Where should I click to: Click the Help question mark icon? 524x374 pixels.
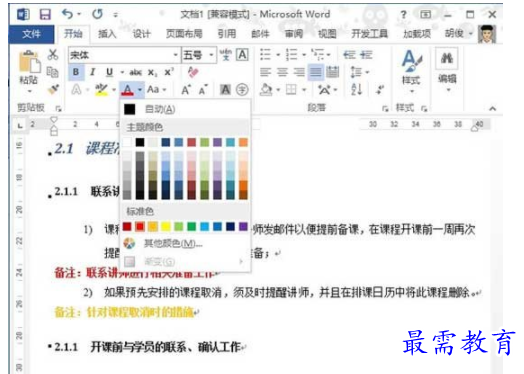coord(404,14)
